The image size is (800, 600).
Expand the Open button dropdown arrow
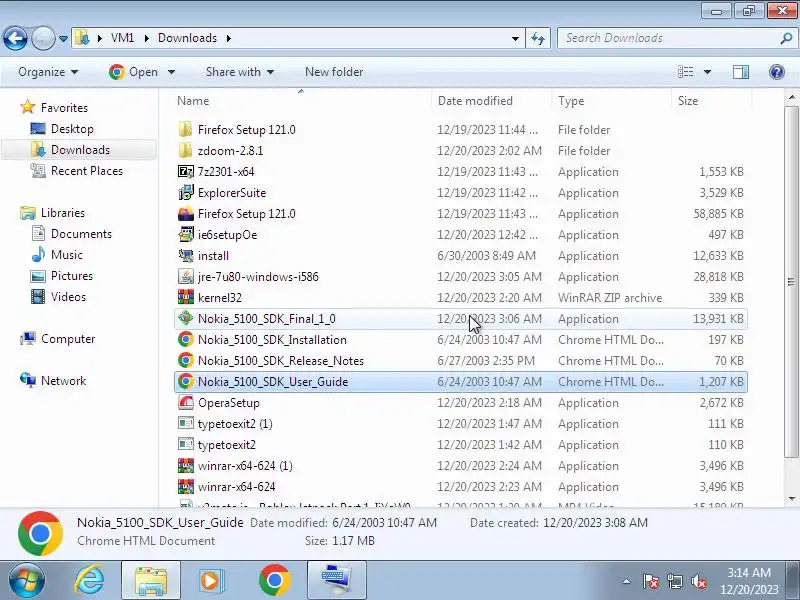(x=171, y=72)
